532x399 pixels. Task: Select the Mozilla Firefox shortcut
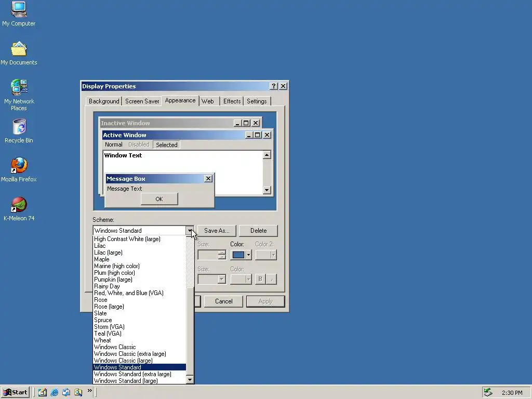[x=19, y=170]
